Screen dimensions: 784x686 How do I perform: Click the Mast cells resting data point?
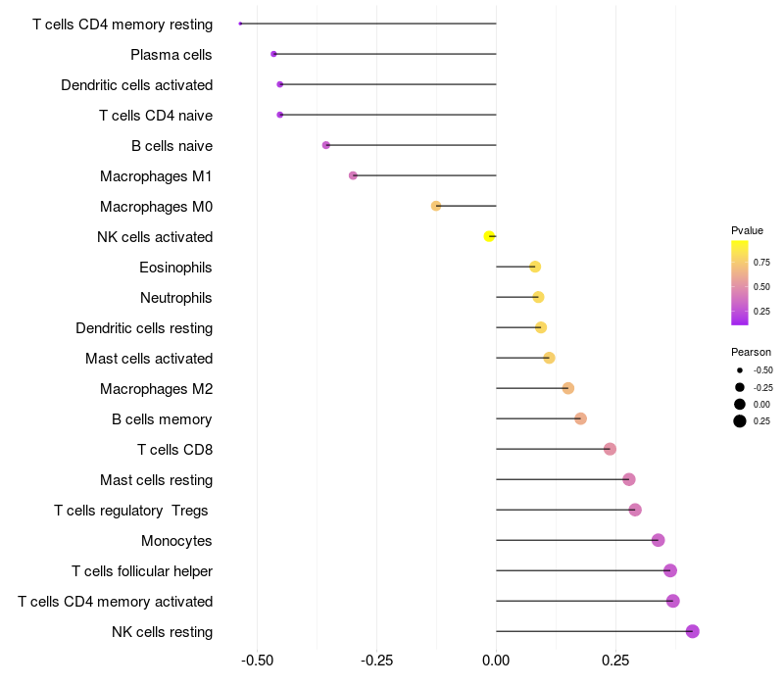coord(629,479)
